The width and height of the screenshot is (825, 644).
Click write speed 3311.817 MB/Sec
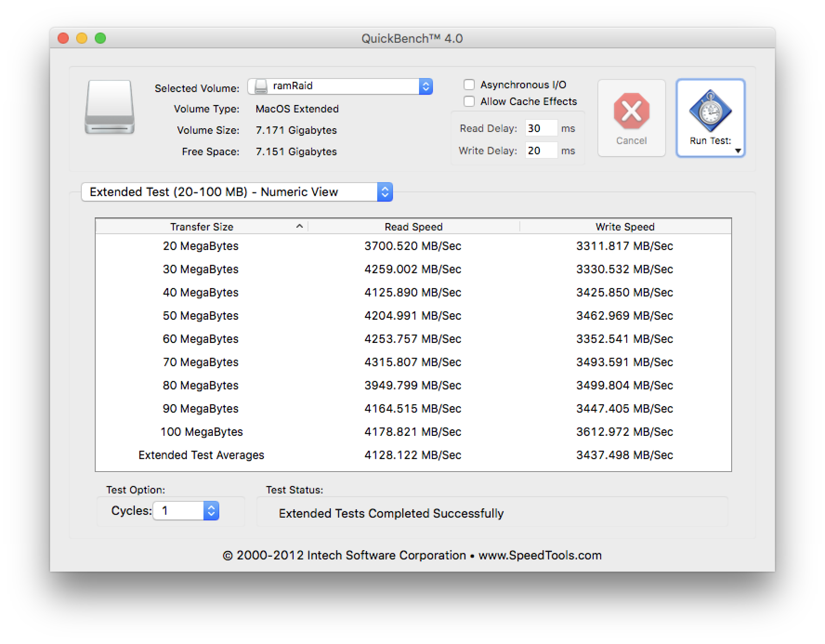(x=625, y=246)
